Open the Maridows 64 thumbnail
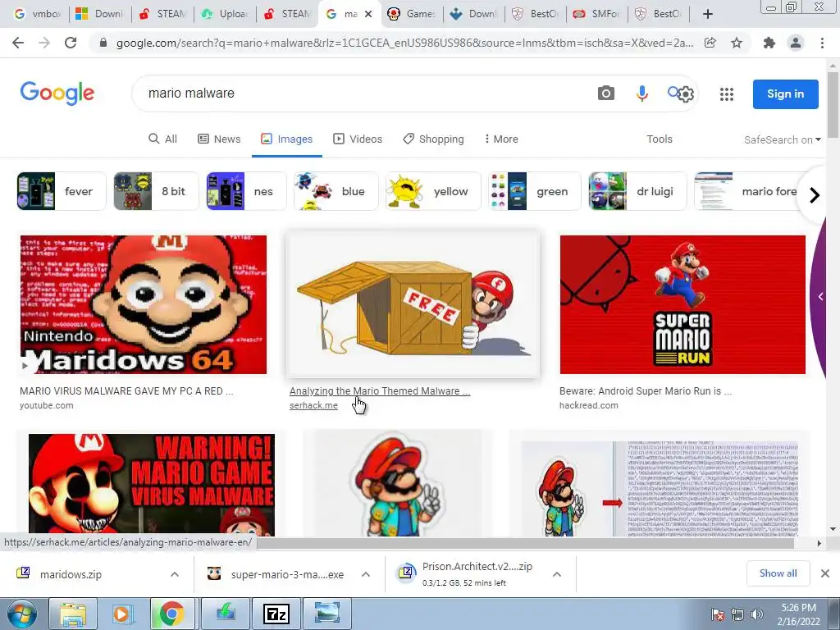840x630 pixels. [x=143, y=304]
